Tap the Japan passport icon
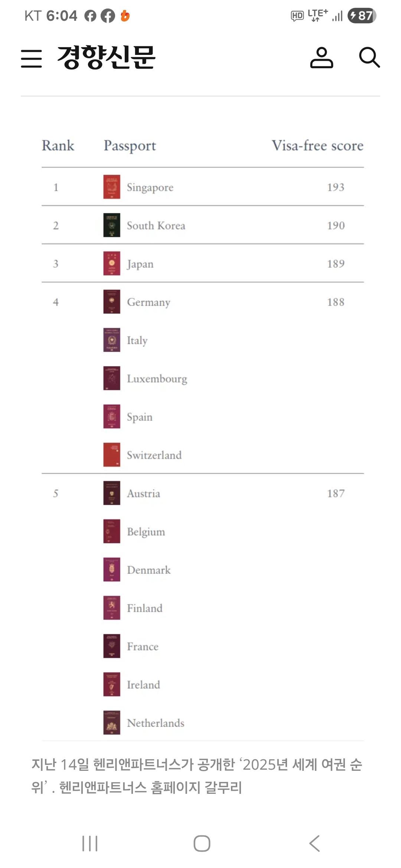 [x=112, y=263]
